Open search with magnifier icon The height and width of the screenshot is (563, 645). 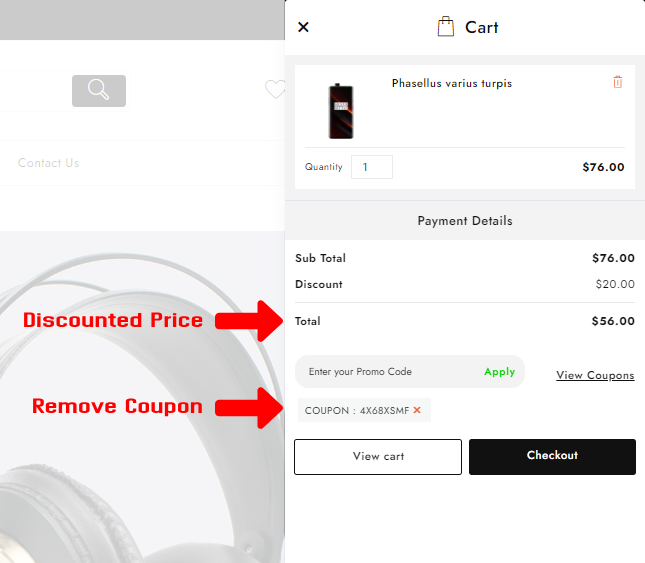(x=98, y=90)
